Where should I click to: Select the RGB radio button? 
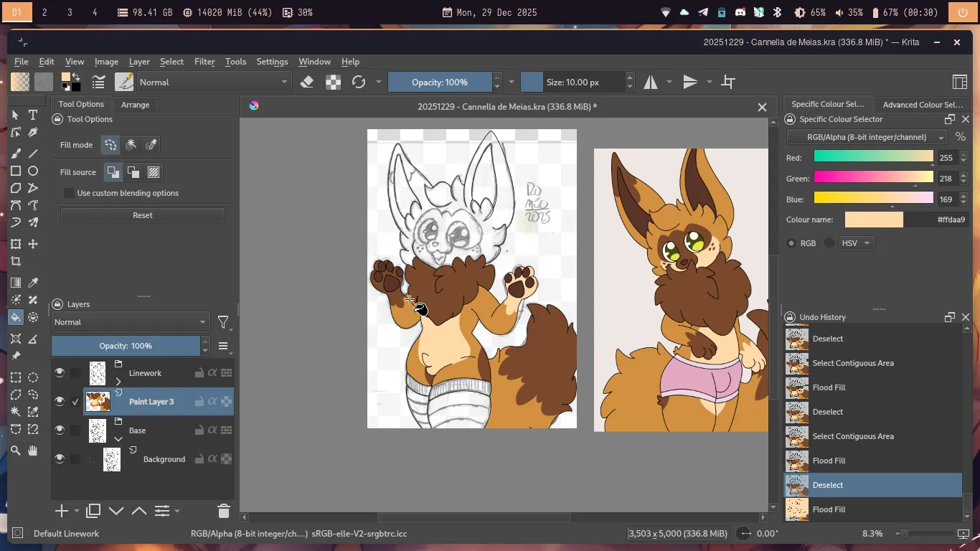coord(791,243)
